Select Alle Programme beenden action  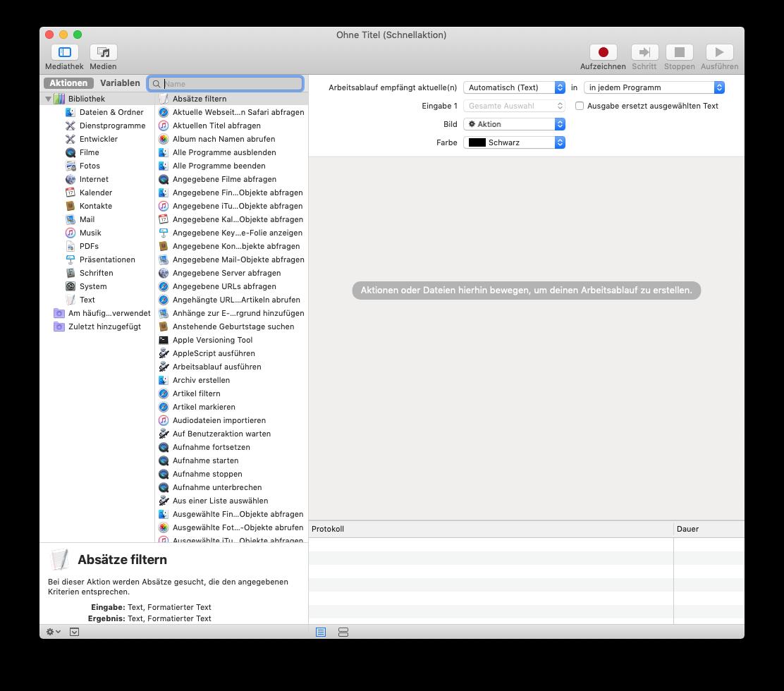[231, 166]
